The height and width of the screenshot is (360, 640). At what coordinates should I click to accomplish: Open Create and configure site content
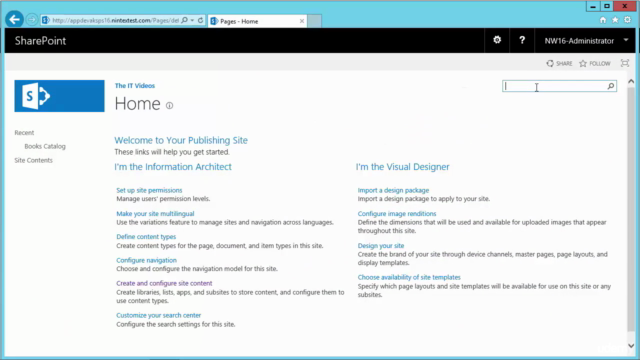[164, 283]
